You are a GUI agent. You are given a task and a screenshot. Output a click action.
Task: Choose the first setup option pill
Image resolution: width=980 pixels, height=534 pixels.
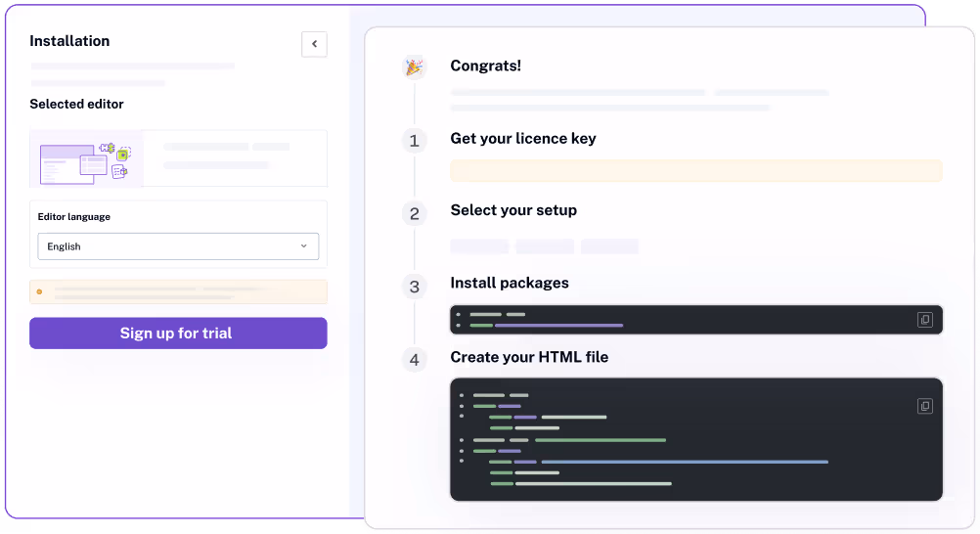tap(479, 246)
